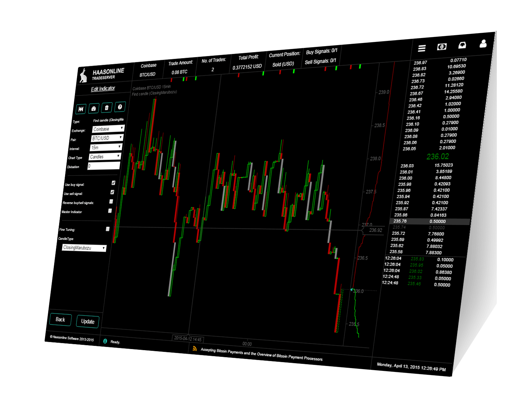This screenshot has width=532, height=411.
Task: Click trade history price 235.95
Action: (417, 265)
